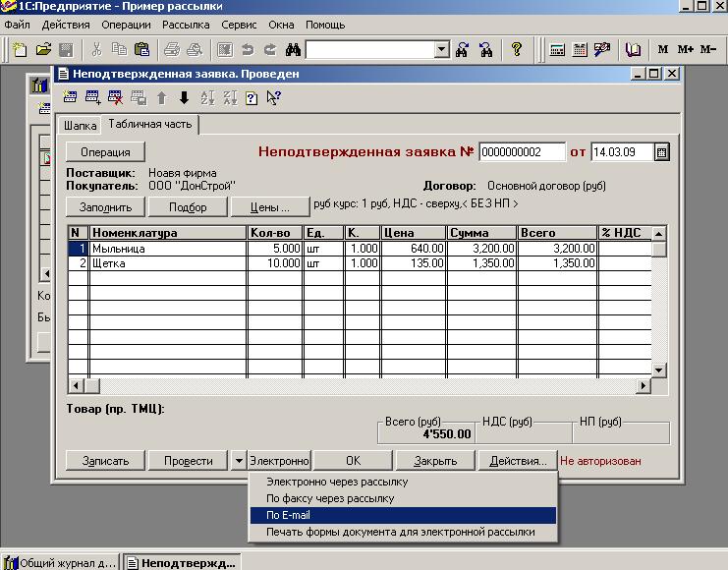Viewport: 728px width, 570px height.
Task: Switch to Общий журнал window in taskbar
Action: 60,562
